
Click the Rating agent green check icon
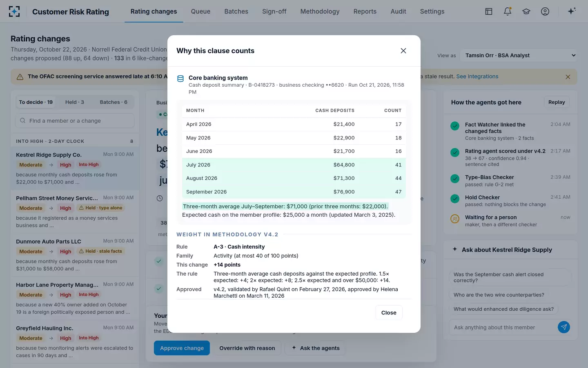pyautogui.click(x=455, y=153)
